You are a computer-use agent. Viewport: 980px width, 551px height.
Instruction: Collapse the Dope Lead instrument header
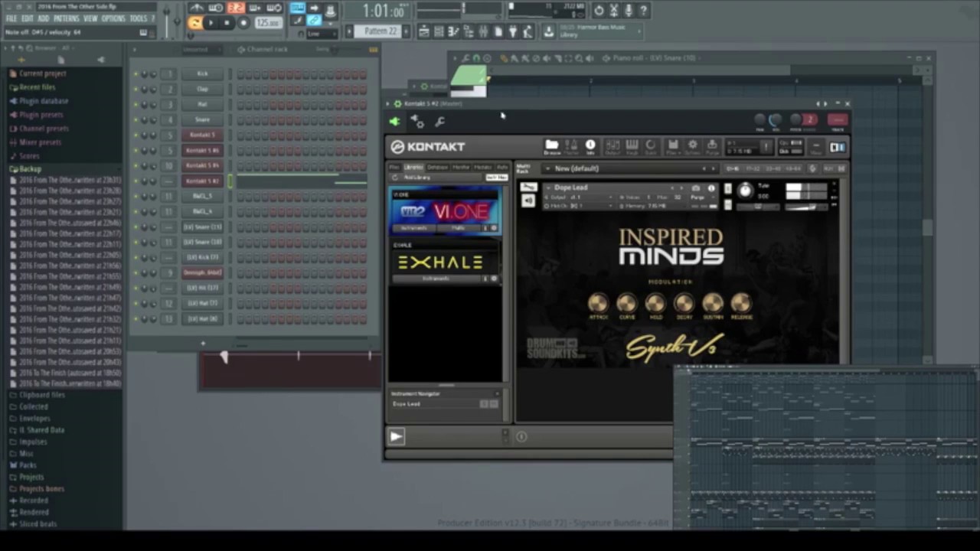549,187
